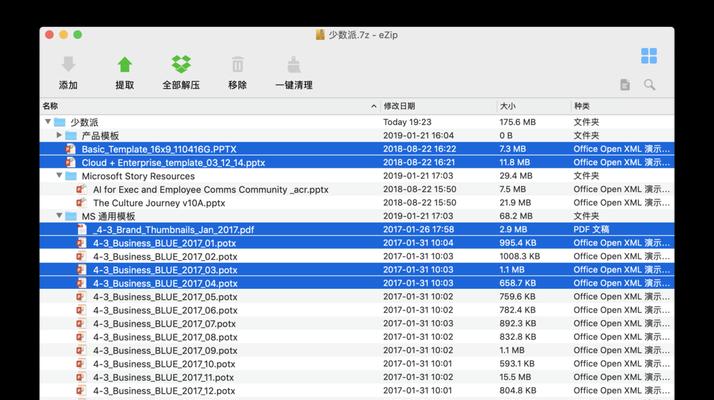Select Microsoft Story Resources folder name
Viewport: 714px width, 400px height.
[138, 176]
